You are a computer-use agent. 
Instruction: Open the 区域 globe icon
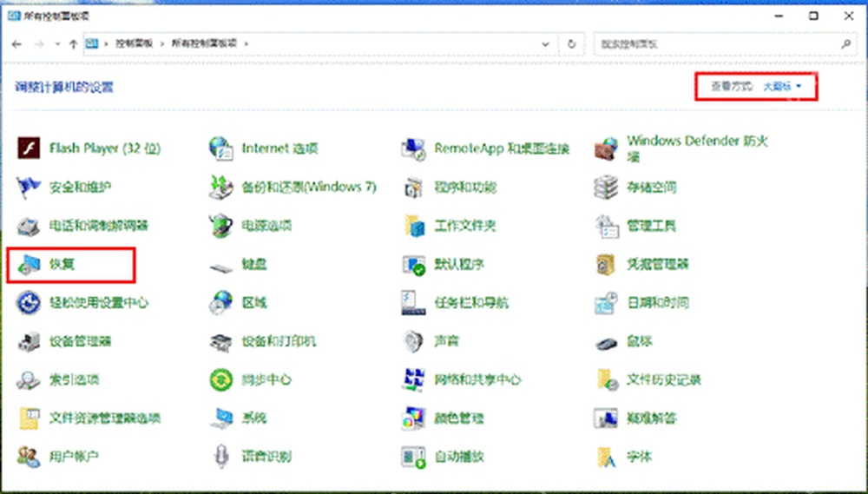click(220, 302)
